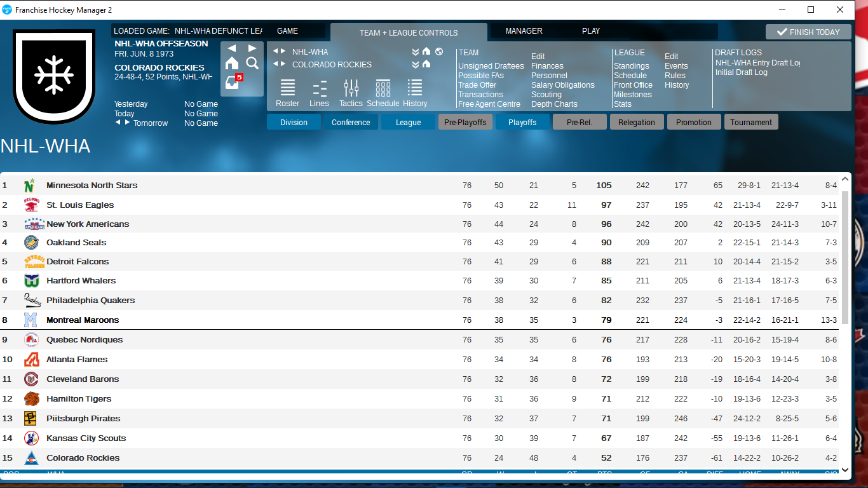Viewport: 868px width, 488px height.
Task: Select the Division standings view
Action: [x=294, y=122]
